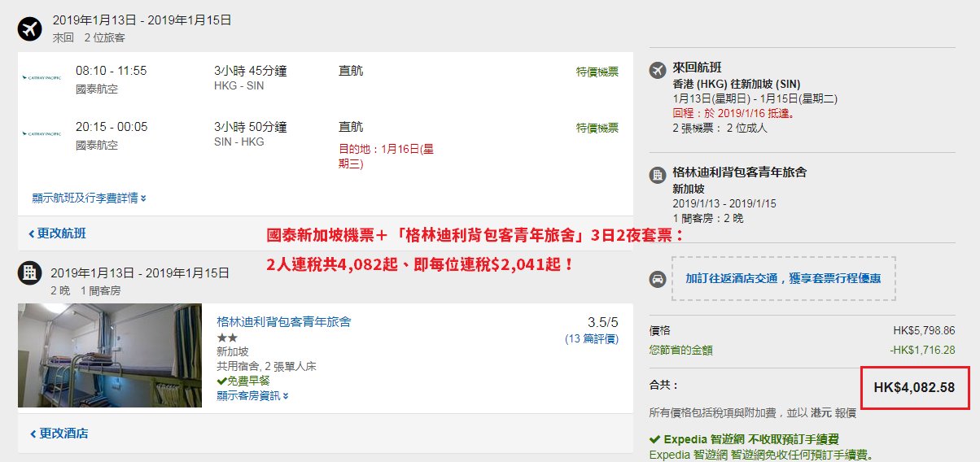The height and width of the screenshot is (462, 980).
Task: Click the airplane icon beside the 2019年1月13日 flight header
Action: [30, 28]
